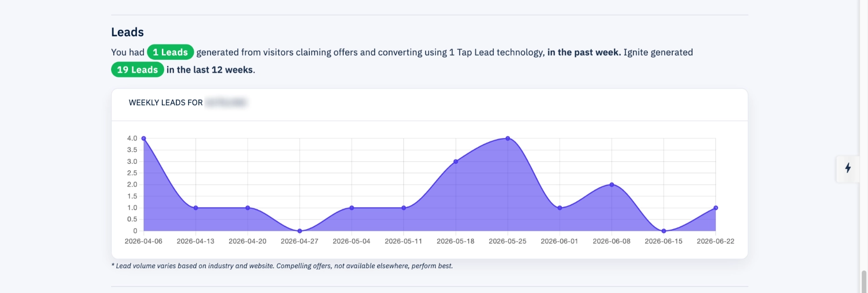Select the 2026-06-22 final data point
The width and height of the screenshot is (868, 293).
[716, 208]
